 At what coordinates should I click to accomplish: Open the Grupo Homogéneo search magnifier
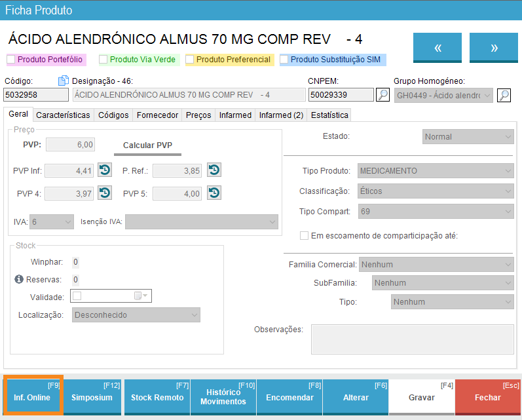tap(503, 95)
